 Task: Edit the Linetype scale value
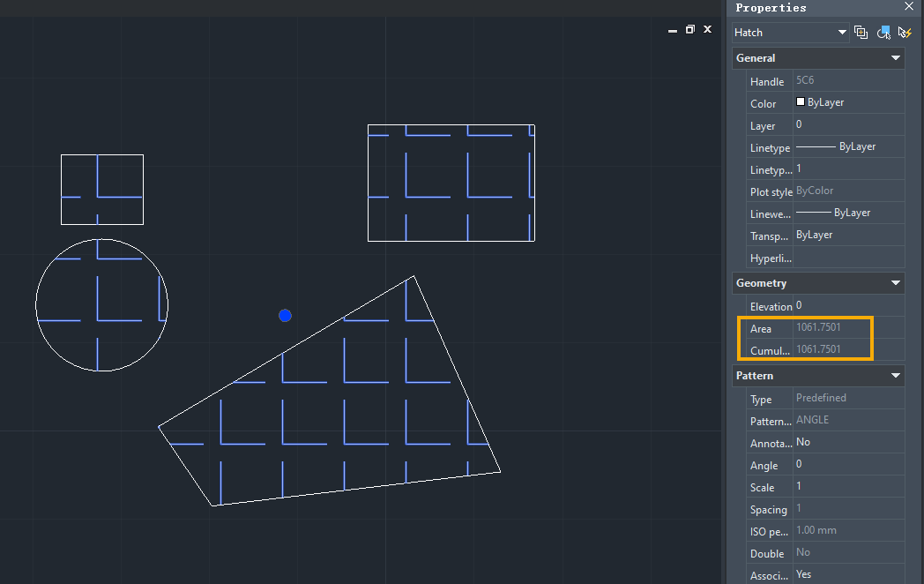click(848, 168)
